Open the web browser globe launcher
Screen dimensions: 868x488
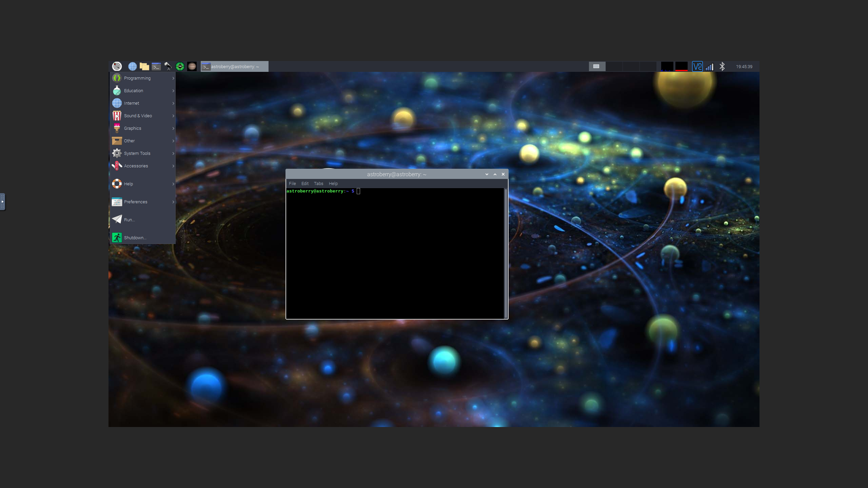[132, 66]
